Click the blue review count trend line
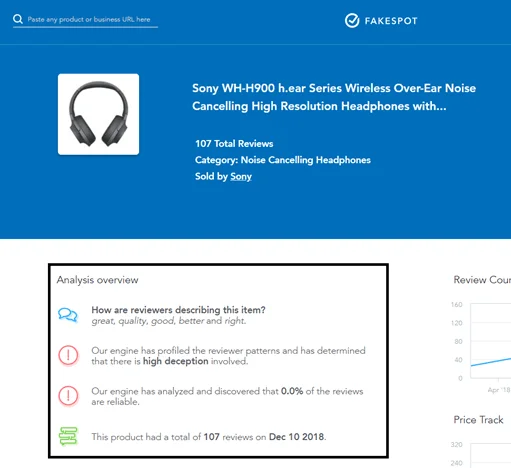This screenshot has height=468, width=511. (x=491, y=362)
